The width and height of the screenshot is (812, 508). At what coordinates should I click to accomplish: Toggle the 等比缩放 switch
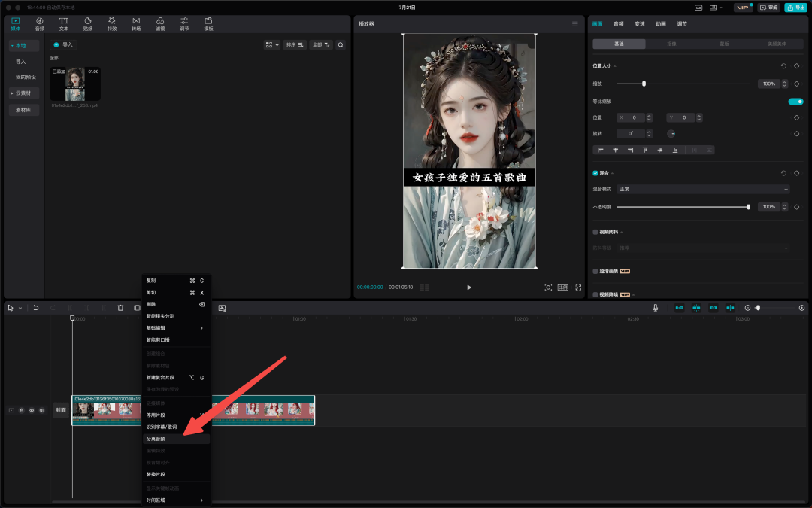(x=795, y=101)
